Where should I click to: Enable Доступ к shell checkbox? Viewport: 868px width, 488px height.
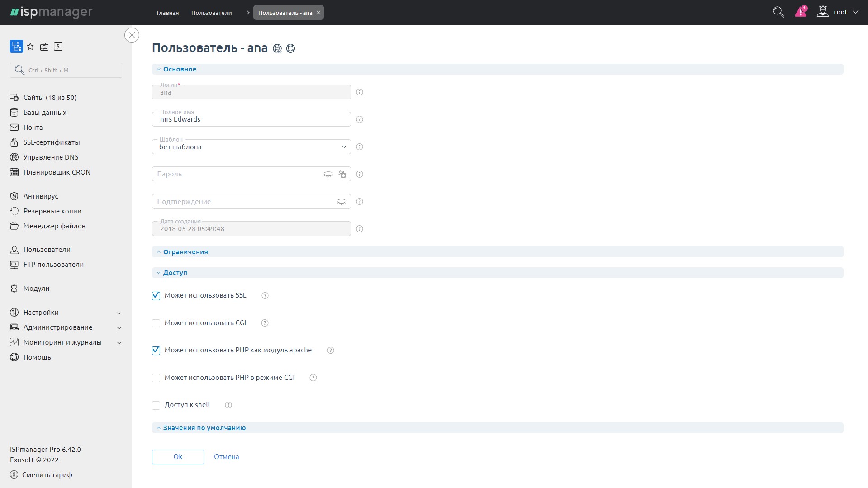(x=156, y=405)
